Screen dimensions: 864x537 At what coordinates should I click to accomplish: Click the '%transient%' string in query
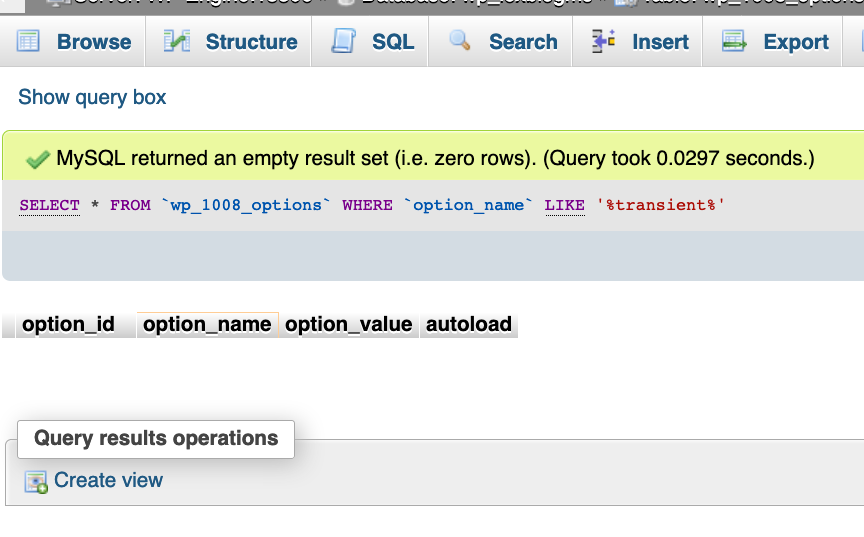point(661,205)
